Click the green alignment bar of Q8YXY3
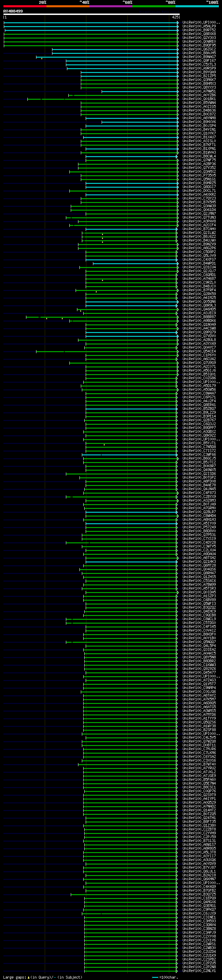The width and height of the screenshot is (222, 980). point(129,88)
